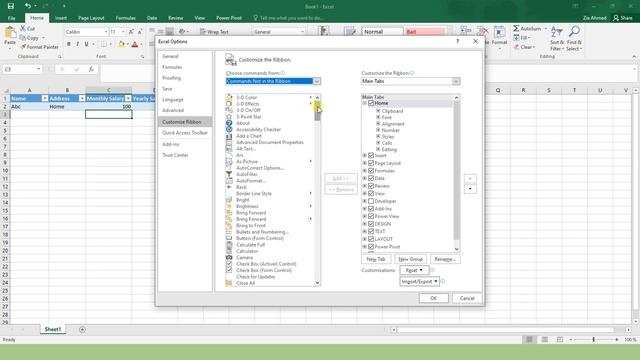Uncheck the Insert tab checkbox
Screen dimensions: 640x360
click(371, 156)
